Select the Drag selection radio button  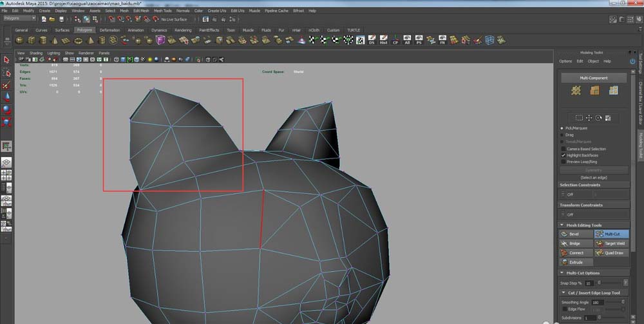[x=562, y=135]
